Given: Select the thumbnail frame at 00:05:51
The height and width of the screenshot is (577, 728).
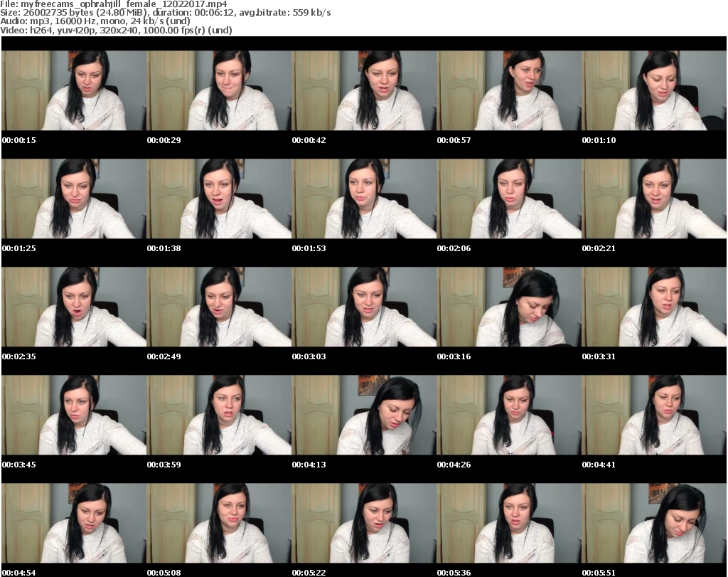Looking at the screenshot, I should point(654,523).
